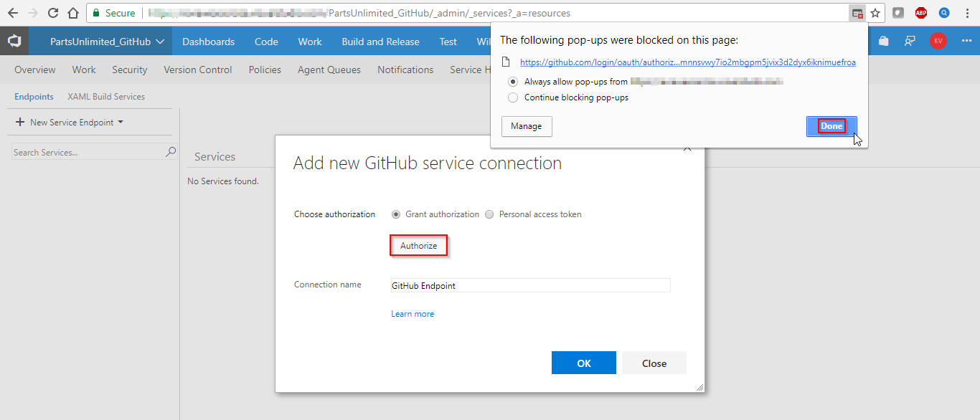Image resolution: width=980 pixels, height=420 pixels.
Task: Go to the Overview admin tab
Action: click(x=34, y=70)
